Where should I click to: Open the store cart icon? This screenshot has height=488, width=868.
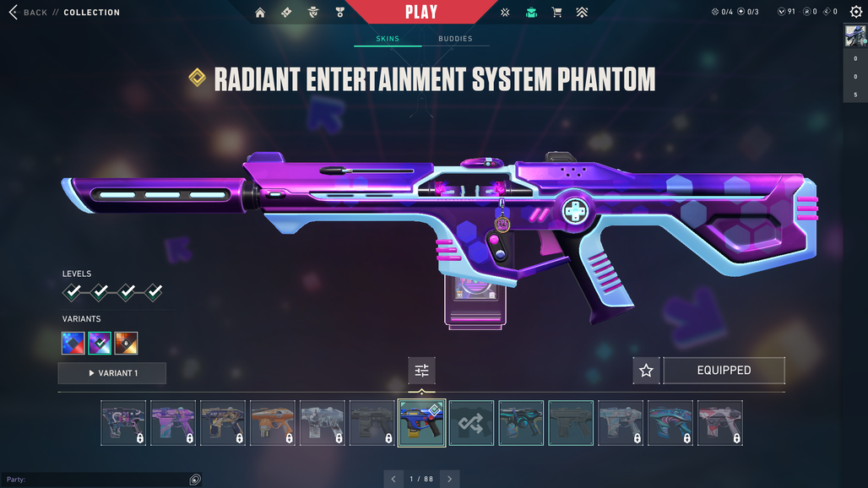tap(556, 12)
